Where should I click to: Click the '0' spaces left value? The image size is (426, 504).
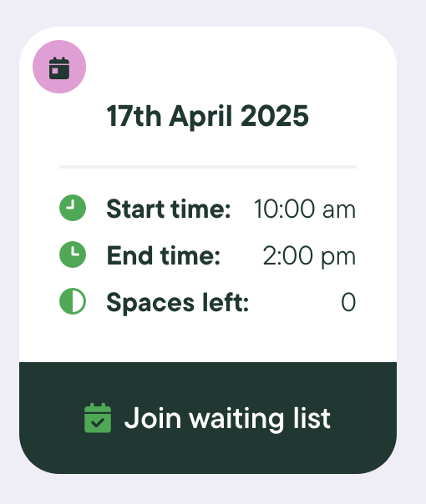(x=348, y=302)
